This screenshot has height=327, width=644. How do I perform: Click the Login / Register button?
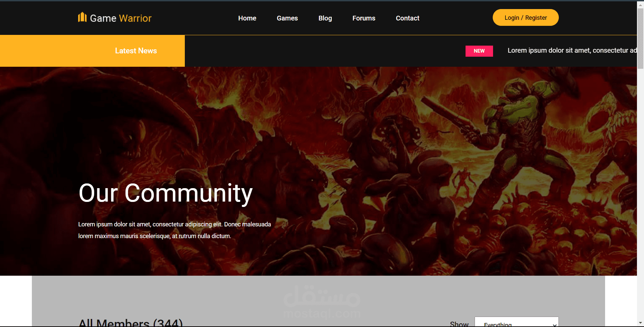[526, 17]
